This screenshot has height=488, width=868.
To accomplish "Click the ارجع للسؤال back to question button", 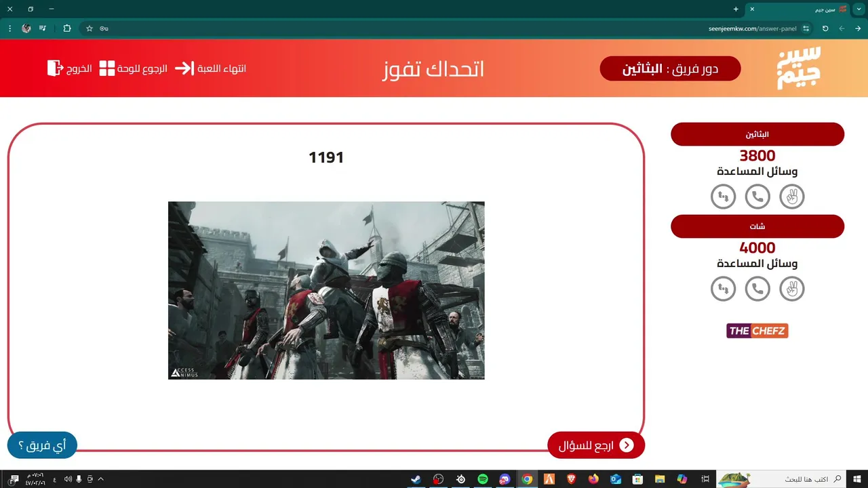I will (596, 445).
